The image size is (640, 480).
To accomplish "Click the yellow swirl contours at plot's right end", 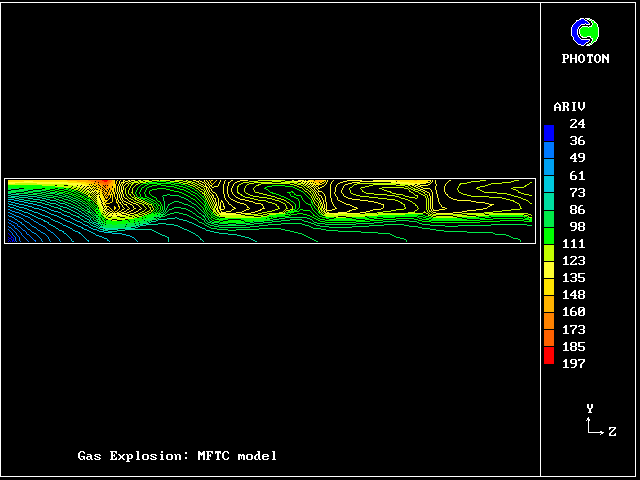I will click(485, 193).
